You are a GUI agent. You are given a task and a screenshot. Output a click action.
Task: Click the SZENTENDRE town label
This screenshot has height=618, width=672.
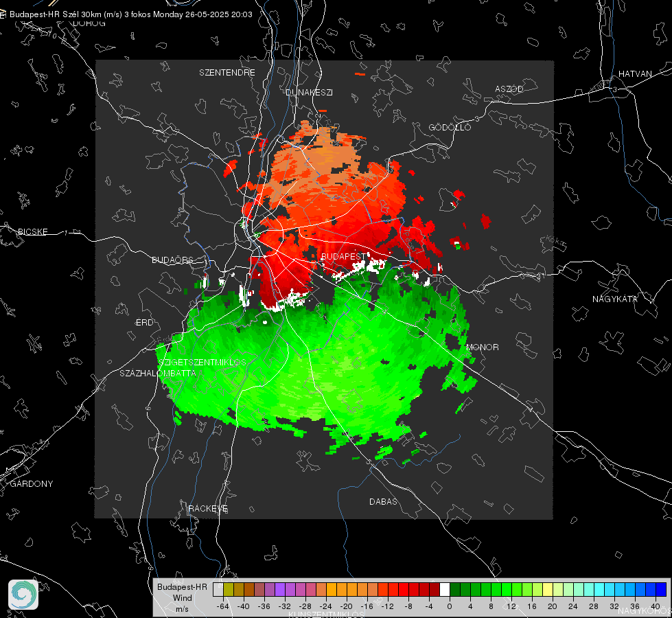click(x=227, y=73)
